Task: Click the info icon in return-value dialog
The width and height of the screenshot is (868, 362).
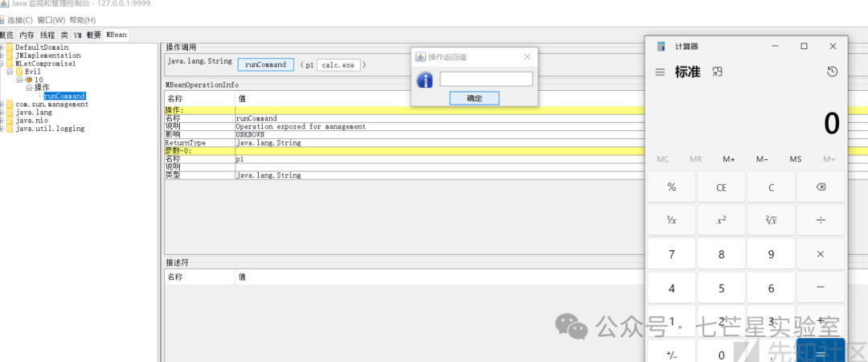Action: point(424,80)
